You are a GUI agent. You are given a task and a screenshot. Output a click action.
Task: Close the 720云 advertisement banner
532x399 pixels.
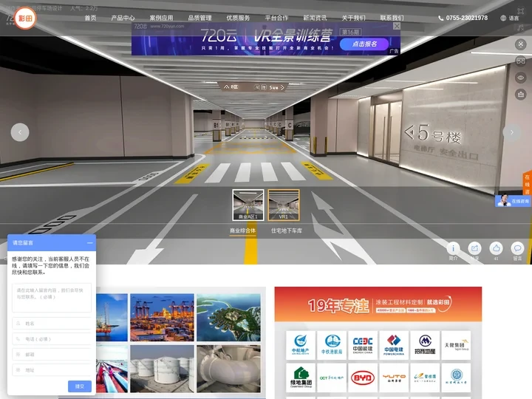[x=397, y=26]
